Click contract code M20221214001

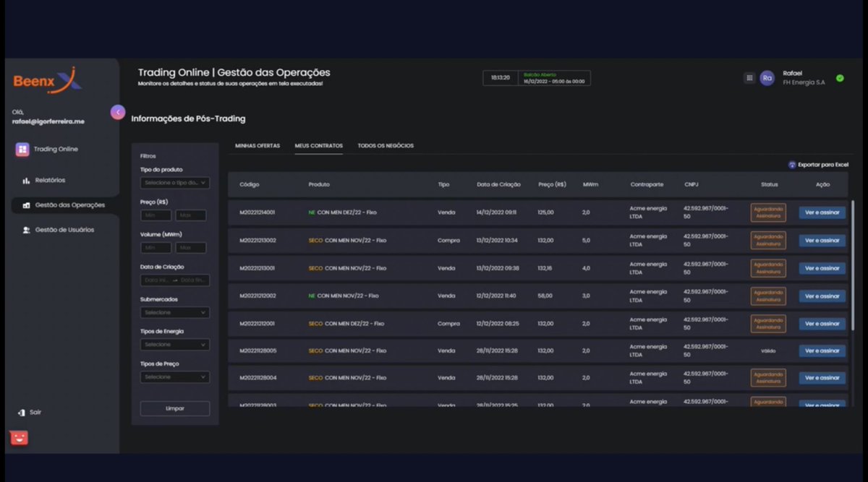pos(258,212)
